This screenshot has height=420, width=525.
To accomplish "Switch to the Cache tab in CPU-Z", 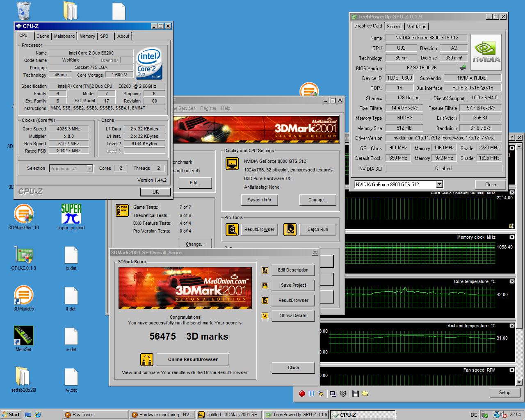I will tap(43, 36).
